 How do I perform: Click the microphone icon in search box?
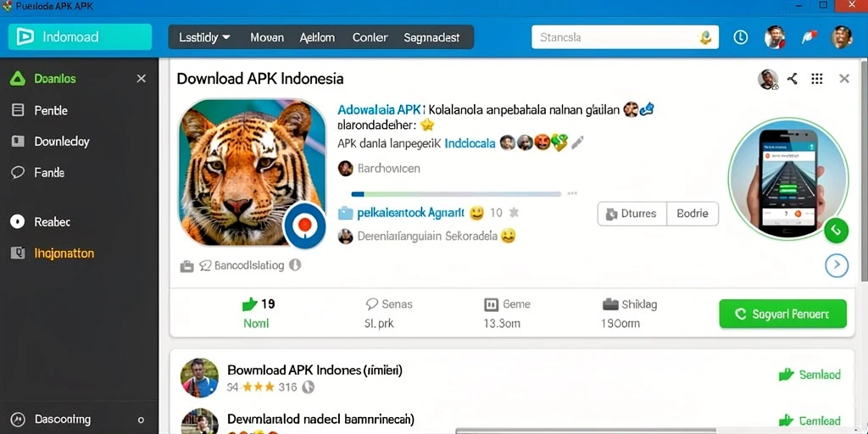coord(704,37)
